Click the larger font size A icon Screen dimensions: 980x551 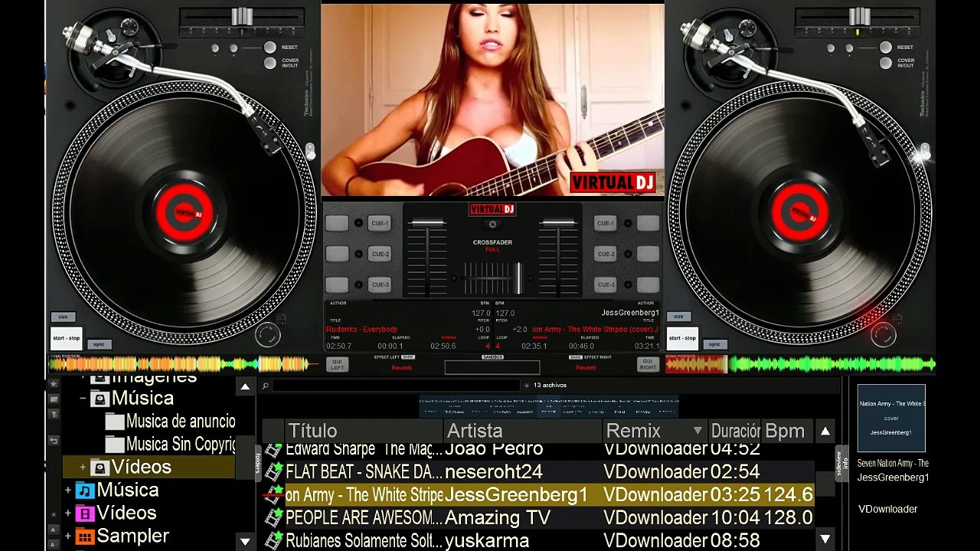click(54, 530)
